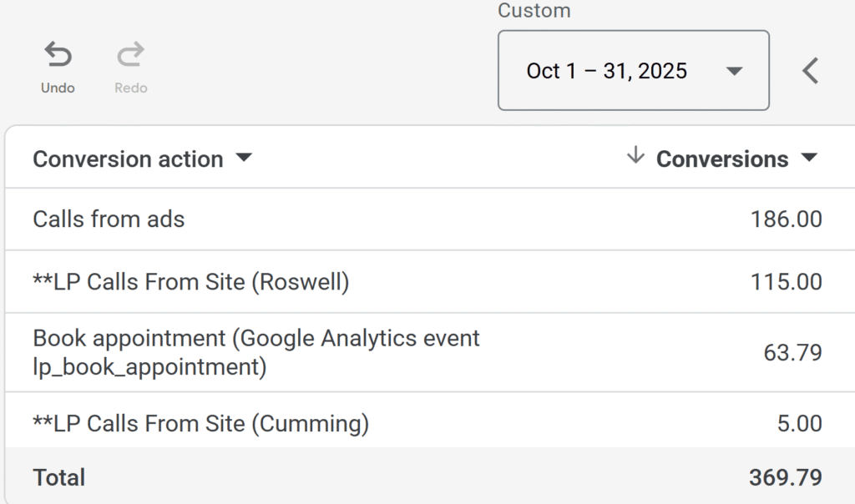This screenshot has width=855, height=504.
Task: Open the Oct 1 – 31, 2025 date picker
Action: coord(634,70)
